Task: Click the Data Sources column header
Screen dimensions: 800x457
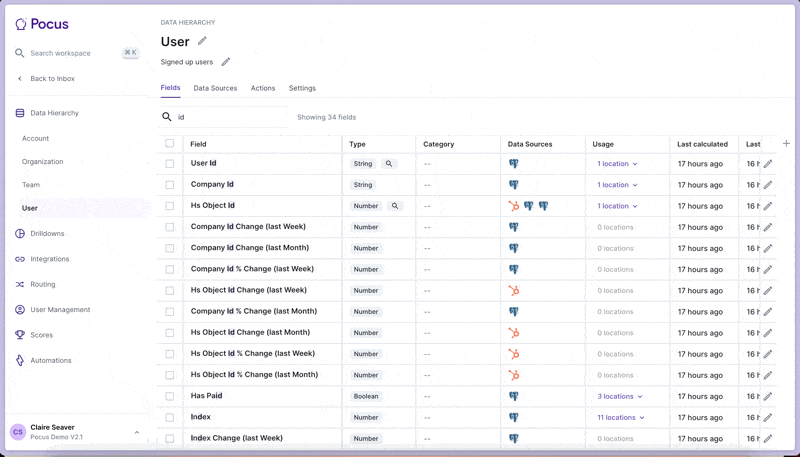Action: click(x=530, y=144)
